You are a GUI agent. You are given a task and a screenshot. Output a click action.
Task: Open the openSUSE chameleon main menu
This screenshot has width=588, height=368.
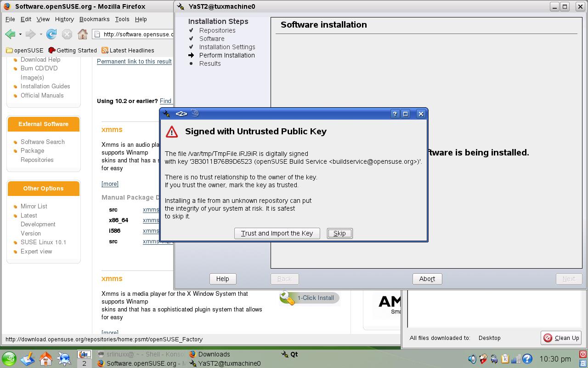click(x=9, y=358)
